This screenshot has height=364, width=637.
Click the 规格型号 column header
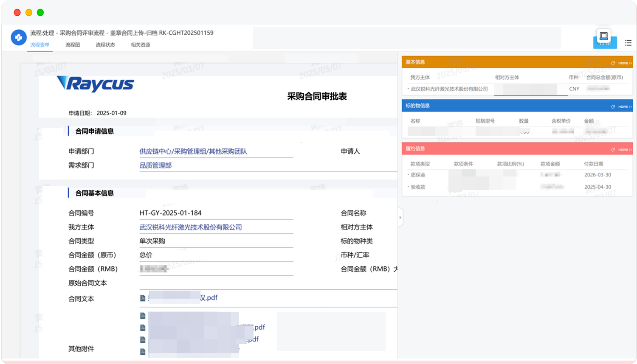(x=485, y=121)
